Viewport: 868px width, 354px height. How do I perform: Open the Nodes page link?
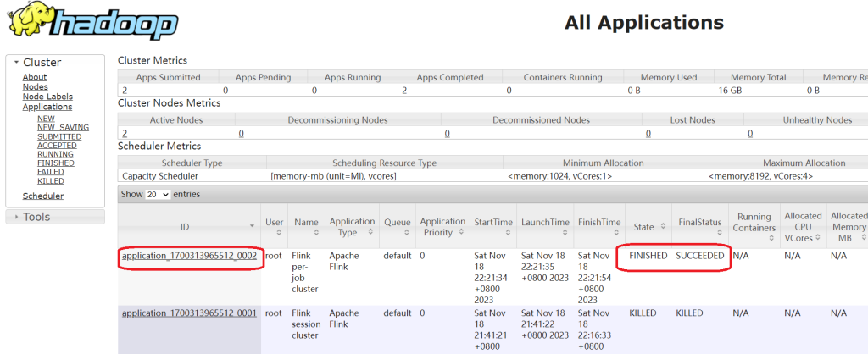[x=35, y=86]
